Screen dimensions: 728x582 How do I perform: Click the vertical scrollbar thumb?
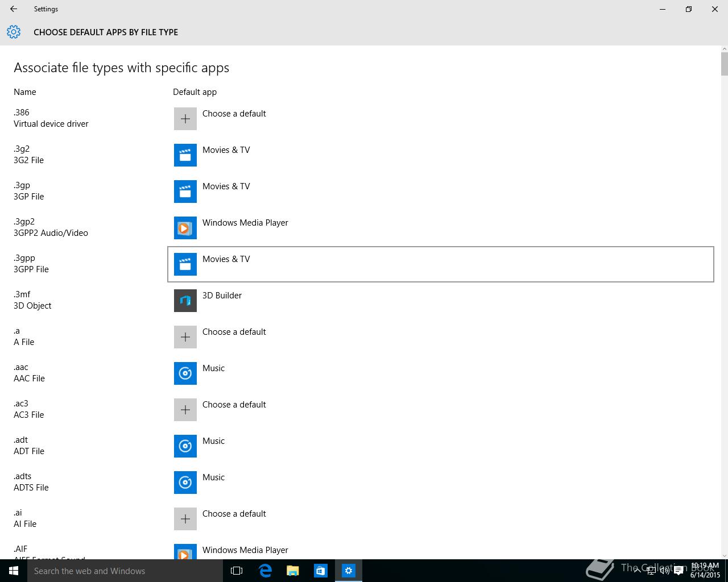pyautogui.click(x=724, y=64)
